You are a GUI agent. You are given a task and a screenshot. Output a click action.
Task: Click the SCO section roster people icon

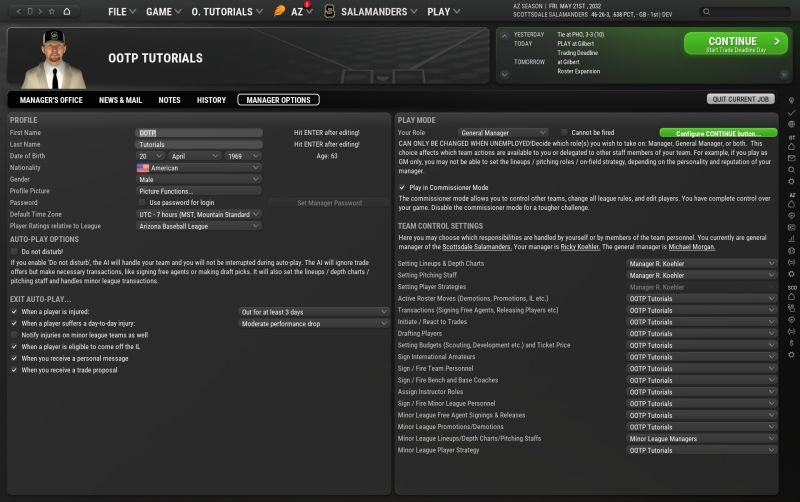tap(791, 308)
